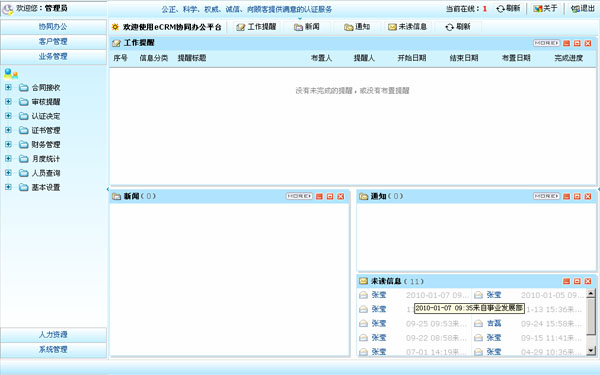This screenshot has width=600, height=375.
Task: Expand the 证书管理 tree node
Action: (8, 130)
